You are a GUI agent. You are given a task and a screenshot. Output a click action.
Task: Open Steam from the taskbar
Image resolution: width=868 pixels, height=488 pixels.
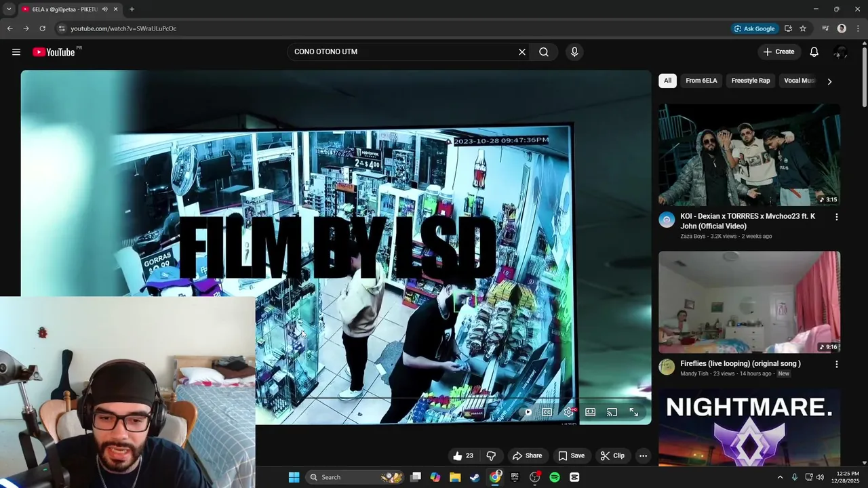[x=475, y=477]
